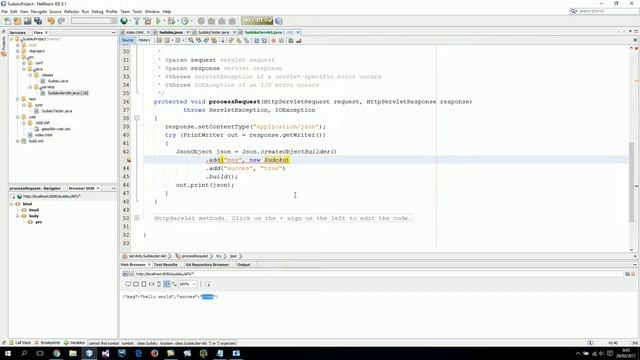
Task: Click the editor Find Selection magnifier icon
Action: pos(191,40)
